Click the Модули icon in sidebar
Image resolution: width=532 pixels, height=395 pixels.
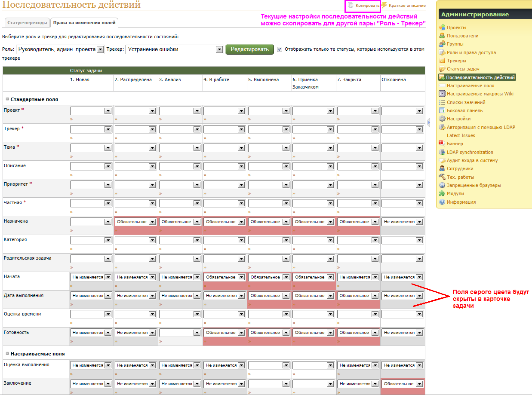(x=442, y=193)
